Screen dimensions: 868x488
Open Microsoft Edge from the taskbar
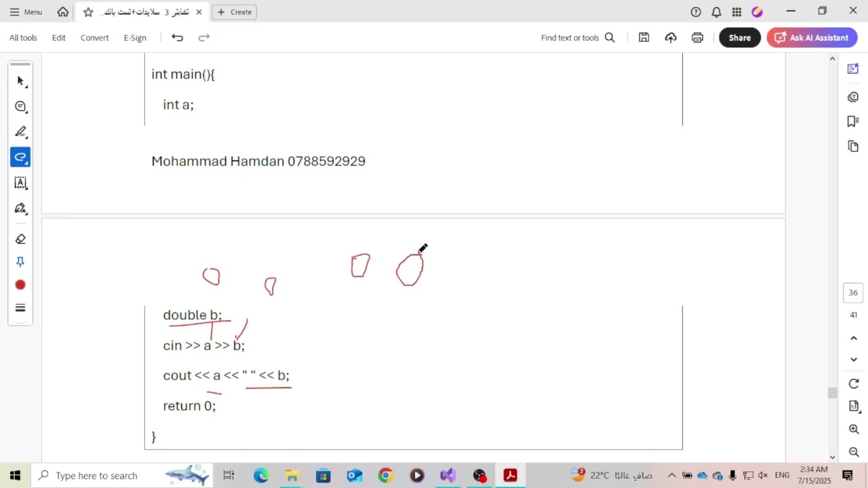(261, 475)
